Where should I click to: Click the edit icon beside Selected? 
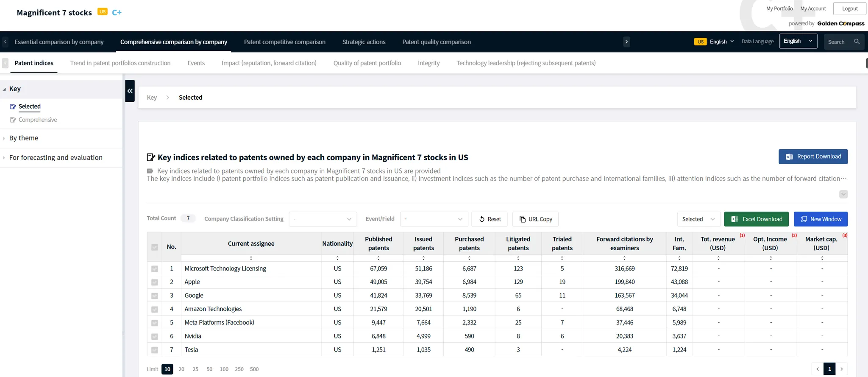[13, 106]
